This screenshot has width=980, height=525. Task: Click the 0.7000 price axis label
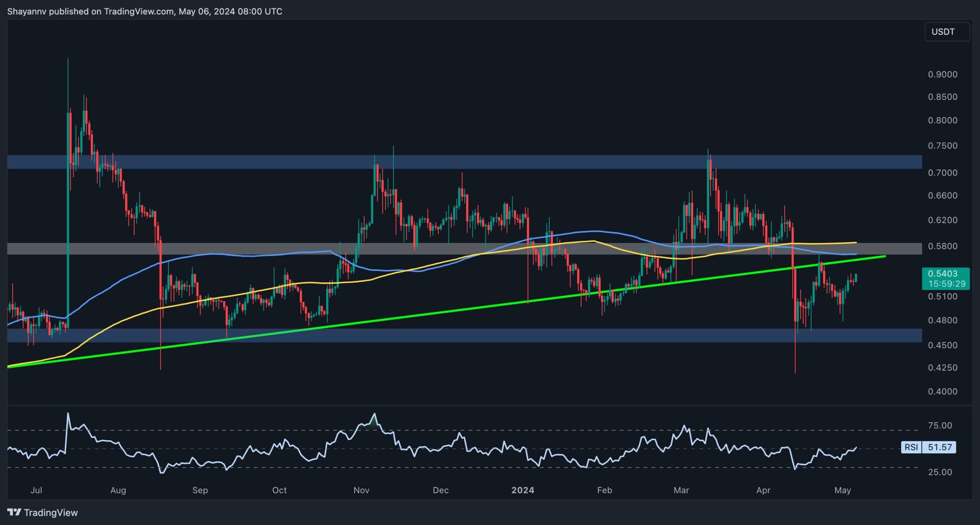[942, 173]
